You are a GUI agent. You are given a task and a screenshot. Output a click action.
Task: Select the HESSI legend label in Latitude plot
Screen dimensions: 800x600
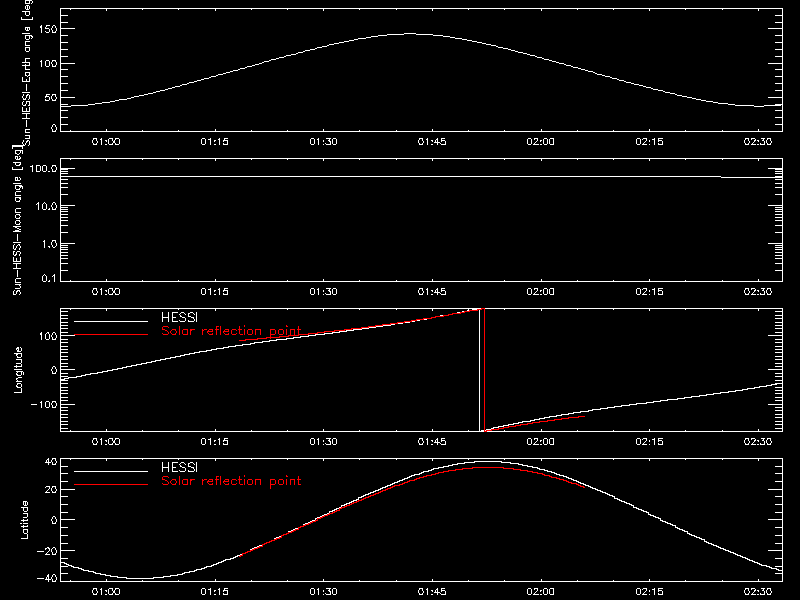click(179, 467)
